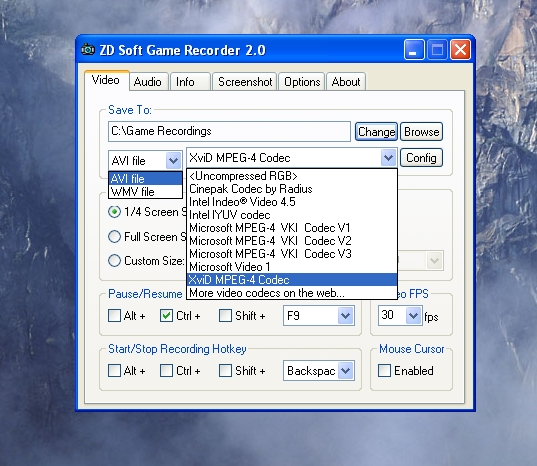Uncheck Ctrl for Pause/Resume hotkey
Viewport: 537px width, 466px height.
point(166,316)
